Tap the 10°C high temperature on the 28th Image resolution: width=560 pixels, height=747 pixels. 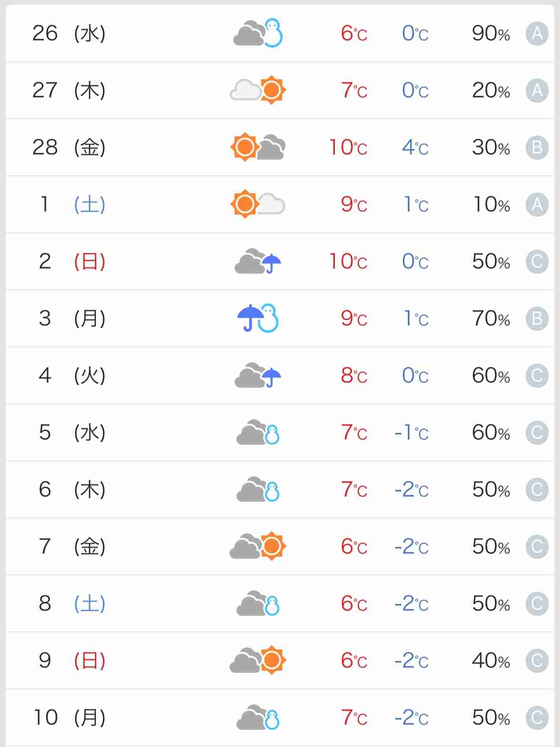tap(348, 148)
